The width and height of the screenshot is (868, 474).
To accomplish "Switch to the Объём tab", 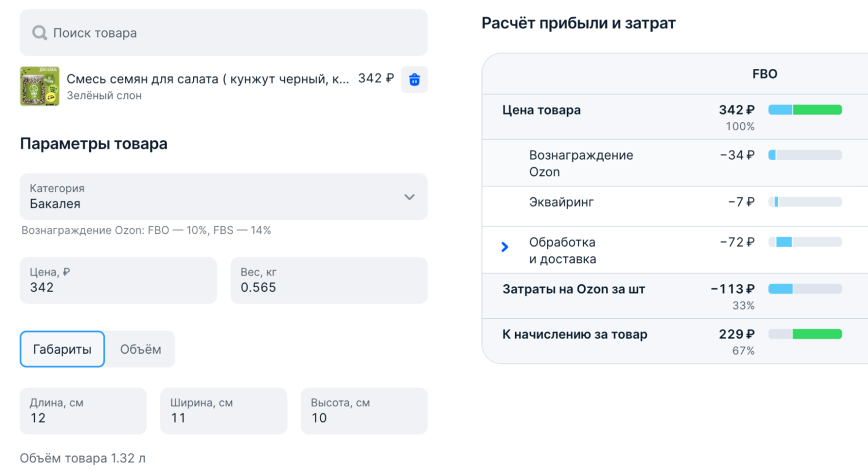I will click(140, 349).
